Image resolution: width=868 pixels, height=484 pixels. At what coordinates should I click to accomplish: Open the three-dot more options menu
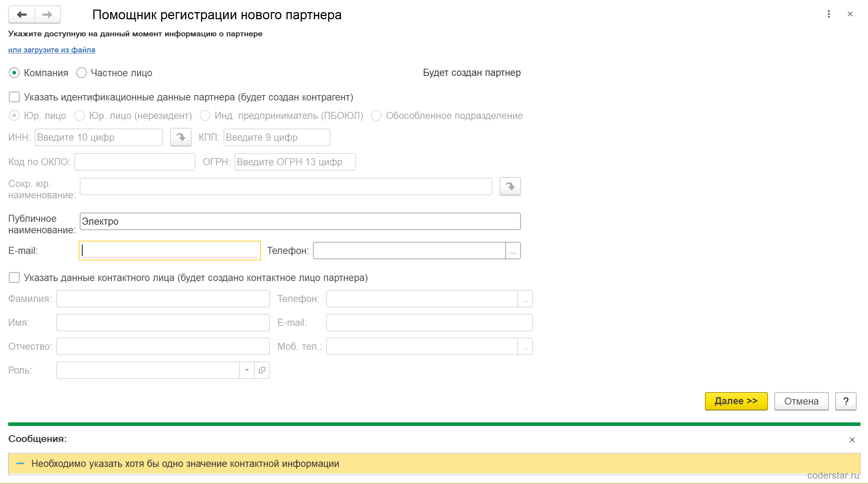tap(829, 14)
